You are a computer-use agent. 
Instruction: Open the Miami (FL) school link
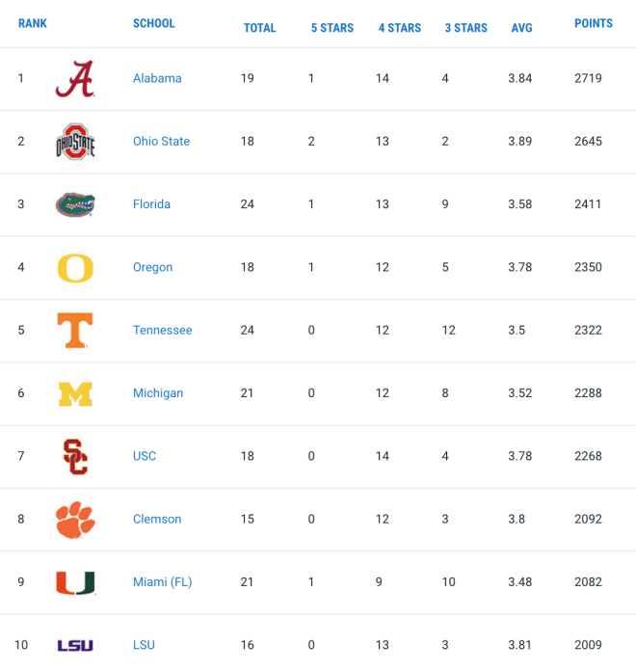[163, 582]
